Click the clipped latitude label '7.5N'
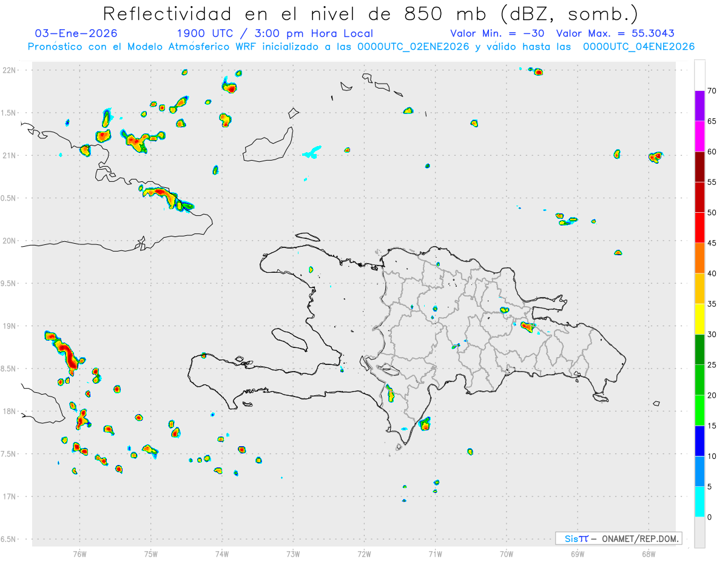This screenshot has height=562, width=728. [x=8, y=454]
